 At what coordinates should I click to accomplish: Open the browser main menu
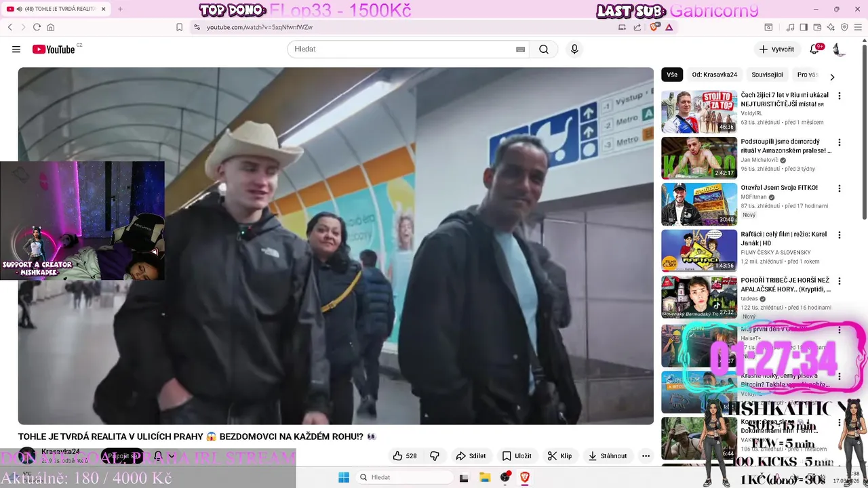(x=858, y=27)
